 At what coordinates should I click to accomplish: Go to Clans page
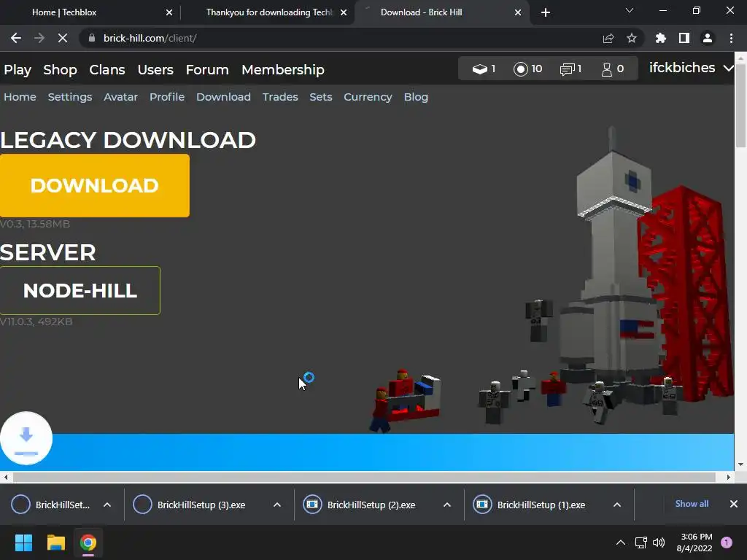point(107,70)
